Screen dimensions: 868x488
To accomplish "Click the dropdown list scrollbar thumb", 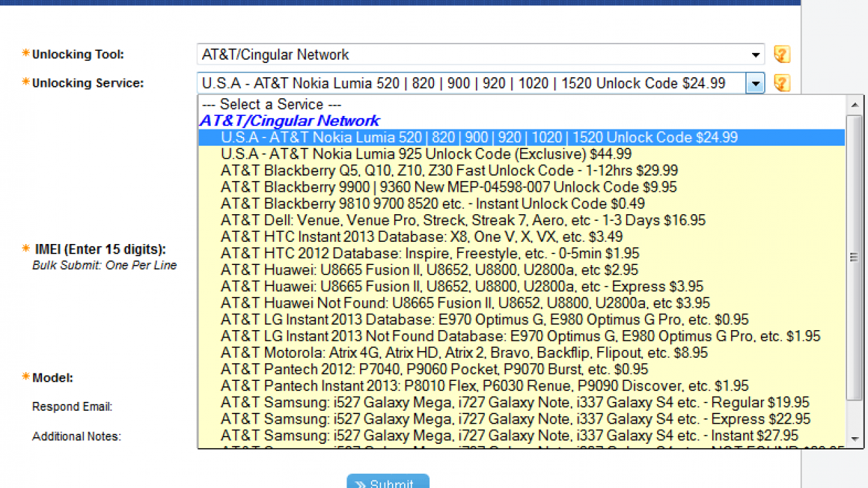I will [854, 257].
